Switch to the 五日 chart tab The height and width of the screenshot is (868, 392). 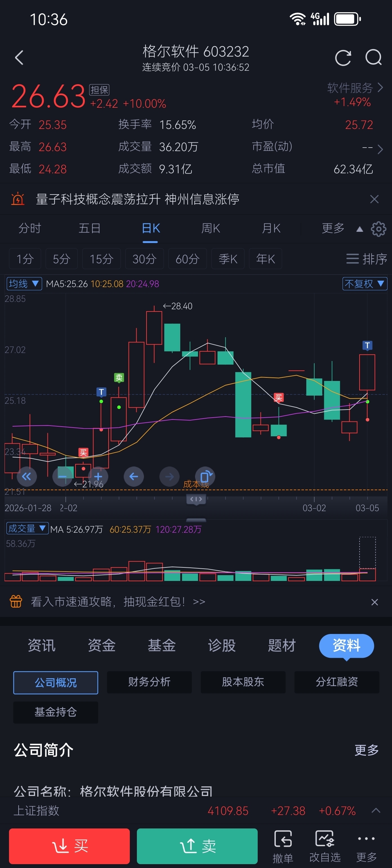click(x=90, y=229)
